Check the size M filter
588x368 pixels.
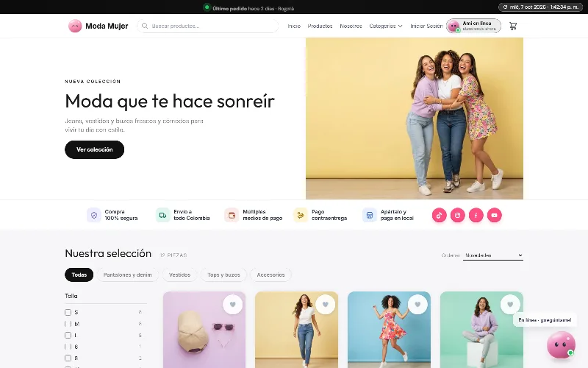68,324
